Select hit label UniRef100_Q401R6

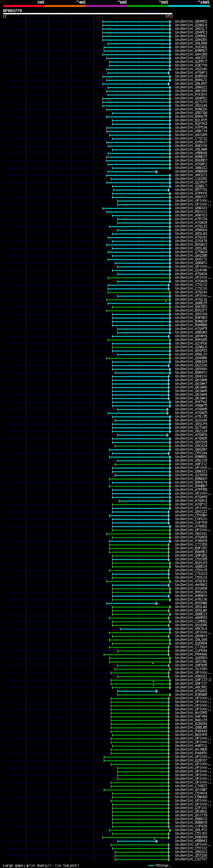[191, 55]
